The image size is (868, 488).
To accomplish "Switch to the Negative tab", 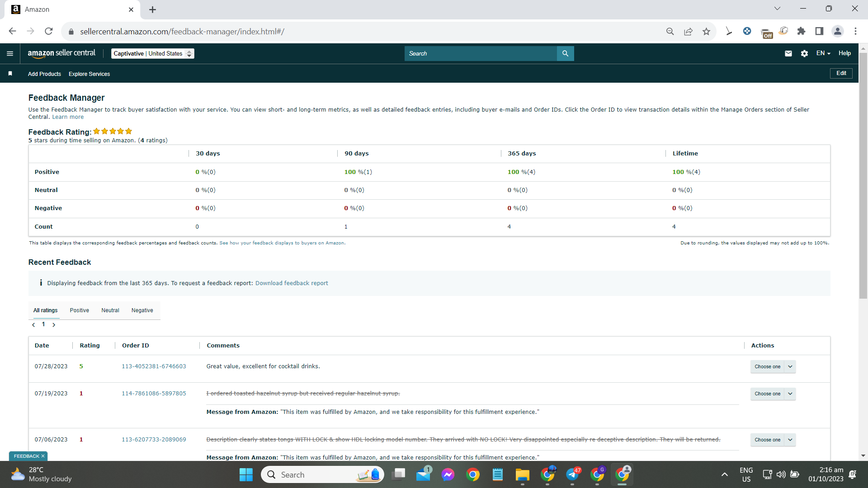I will (x=142, y=310).
